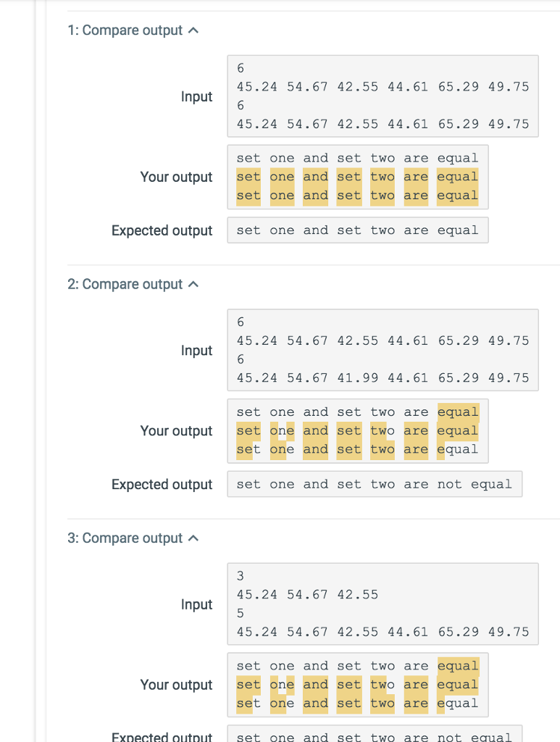
Task: Click the Input box of test 2
Action: [383, 349]
